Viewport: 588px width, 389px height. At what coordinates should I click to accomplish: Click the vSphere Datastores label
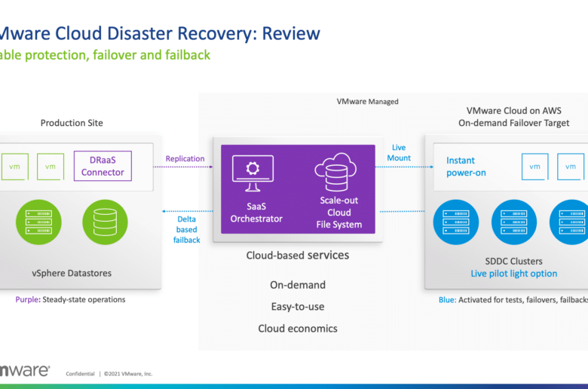[72, 273]
